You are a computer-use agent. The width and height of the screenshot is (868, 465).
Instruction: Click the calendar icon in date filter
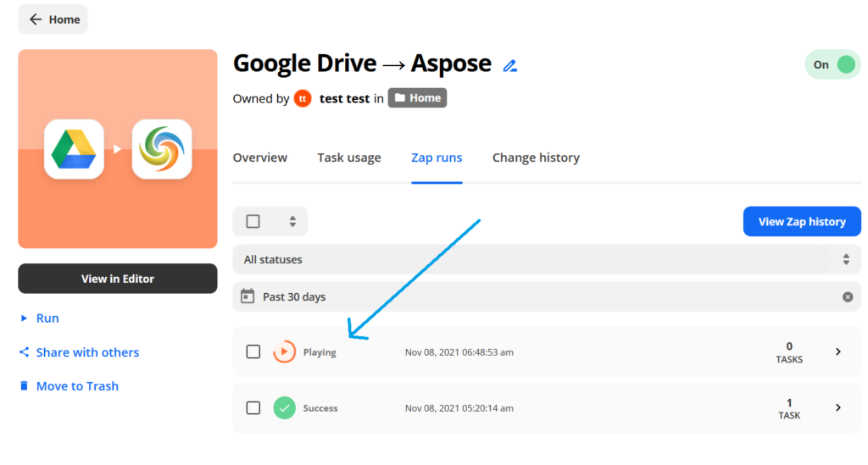pos(248,296)
